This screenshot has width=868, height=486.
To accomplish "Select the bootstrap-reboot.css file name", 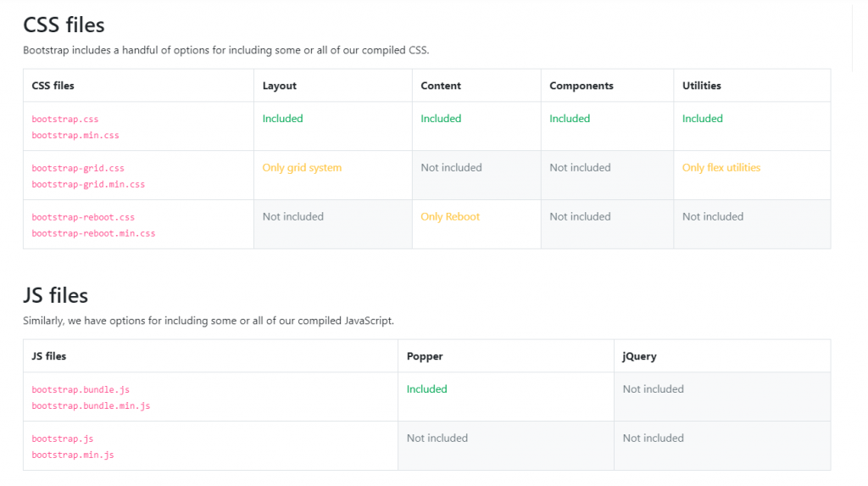I will [83, 217].
